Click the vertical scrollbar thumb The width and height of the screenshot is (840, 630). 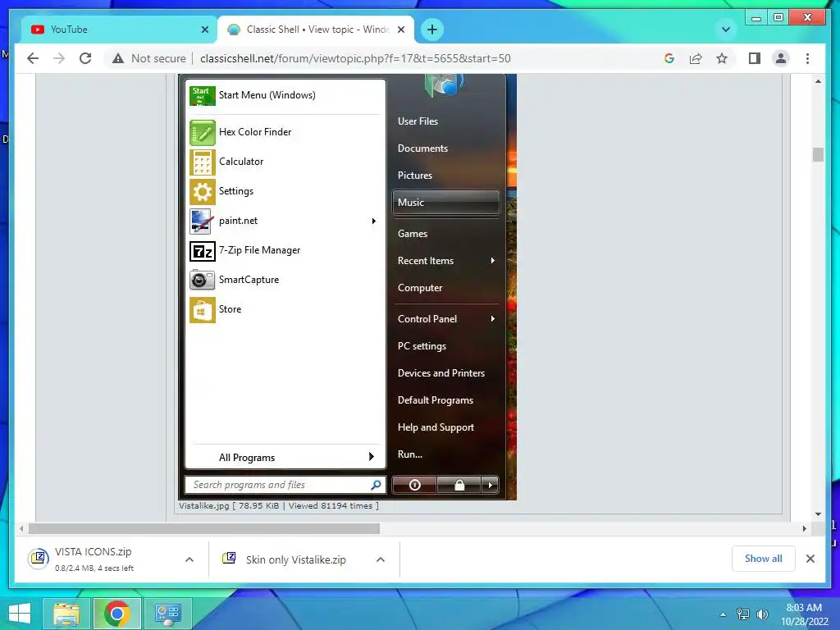click(818, 154)
